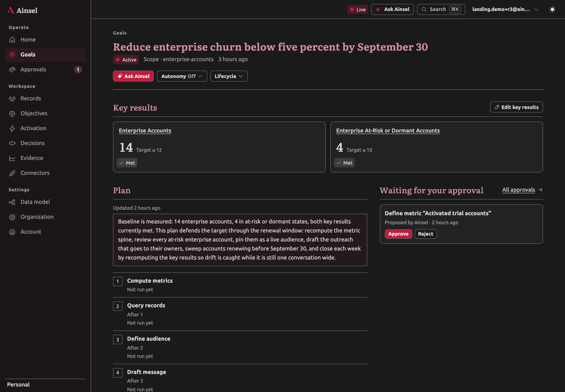
Task: Click the Data model diagram icon
Action: click(x=12, y=202)
